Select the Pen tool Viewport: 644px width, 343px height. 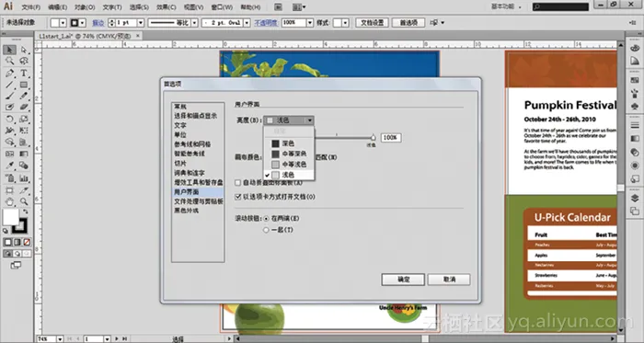(x=10, y=73)
